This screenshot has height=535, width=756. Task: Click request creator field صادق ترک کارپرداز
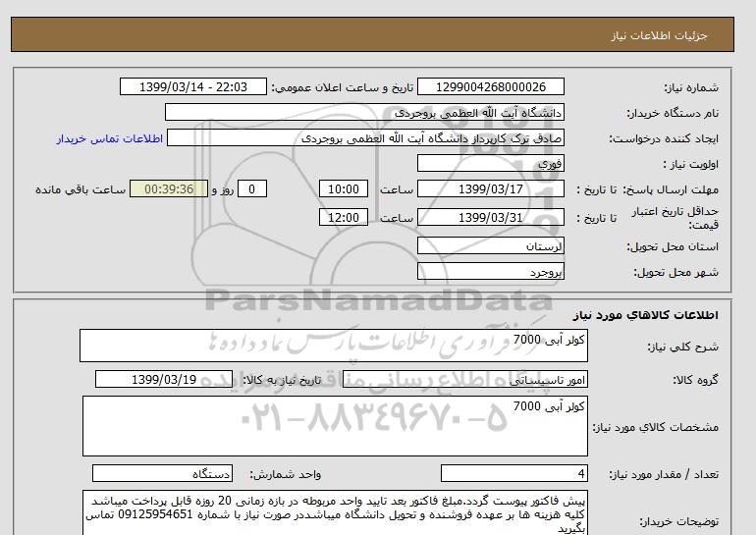click(365, 137)
